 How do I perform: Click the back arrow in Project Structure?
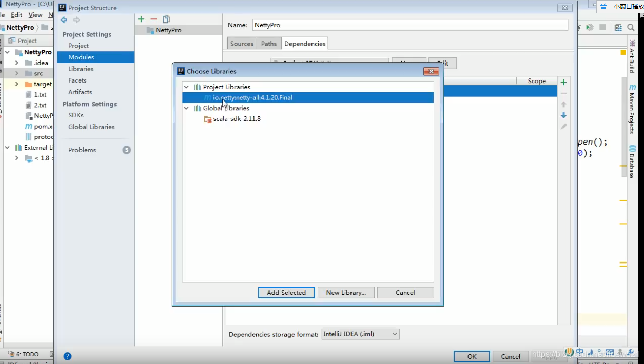pos(64,20)
